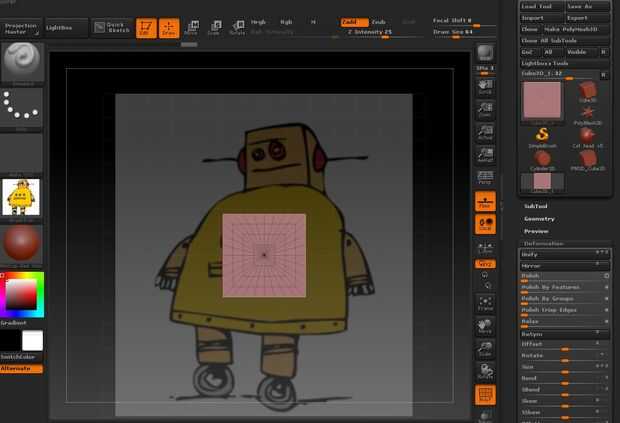Toggle Local symmetry button
The height and width of the screenshot is (423, 620).
pyautogui.click(x=485, y=224)
